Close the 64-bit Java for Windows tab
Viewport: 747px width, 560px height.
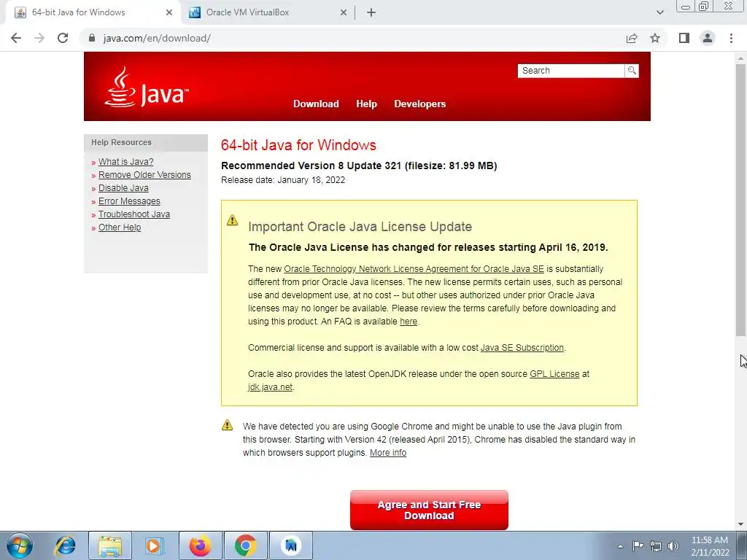(x=169, y=13)
